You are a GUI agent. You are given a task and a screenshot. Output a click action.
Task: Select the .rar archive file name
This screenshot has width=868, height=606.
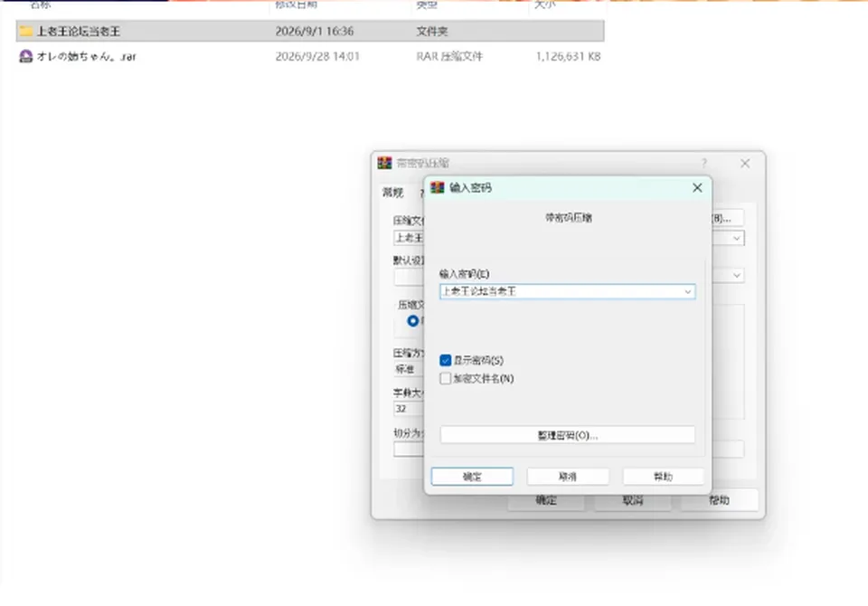pos(86,56)
